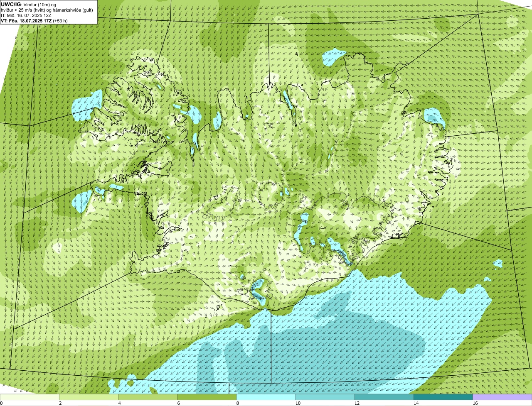532x406 pixels.
Task: Select the dark teal 14–16 m/s legend swatch
Action: 443,397
